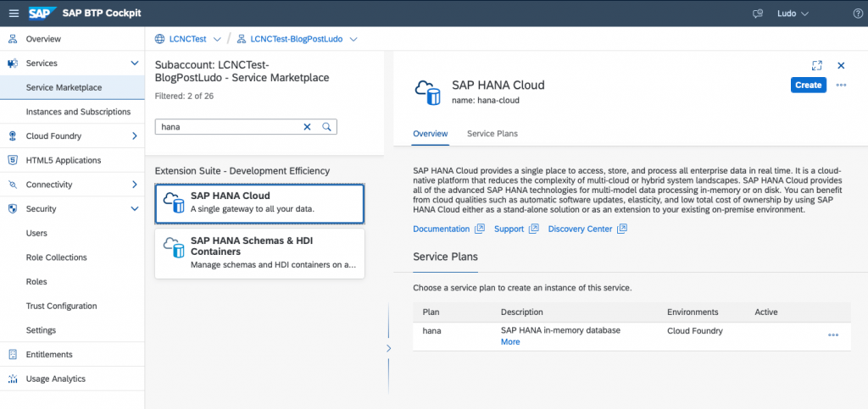This screenshot has height=409, width=868.
Task: Expand the Connectivity section chevron
Action: tap(134, 185)
